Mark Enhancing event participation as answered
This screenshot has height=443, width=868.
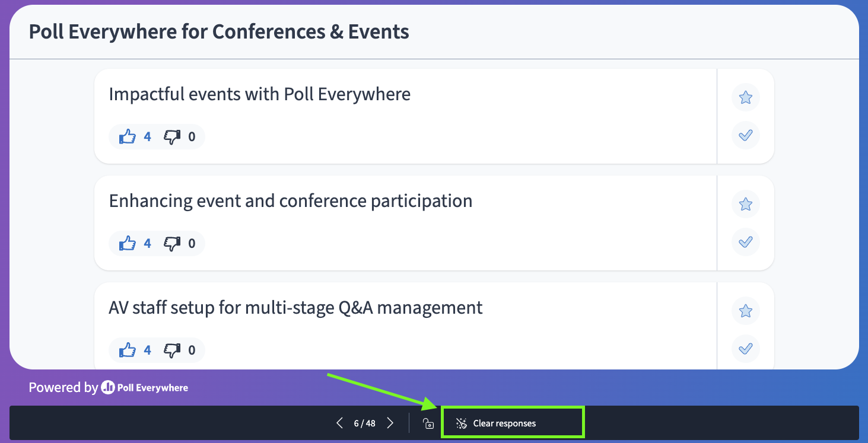pos(746,242)
